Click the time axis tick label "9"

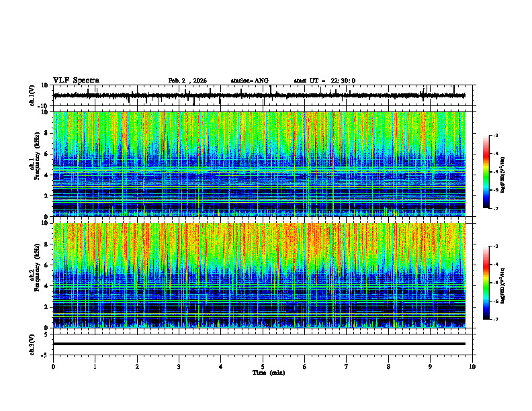(x=430, y=367)
